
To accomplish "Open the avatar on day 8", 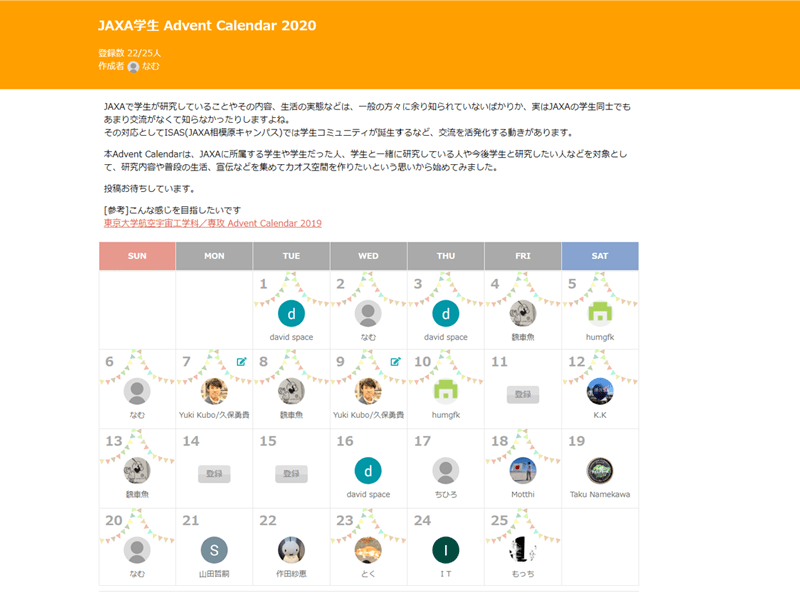I will 291,391.
